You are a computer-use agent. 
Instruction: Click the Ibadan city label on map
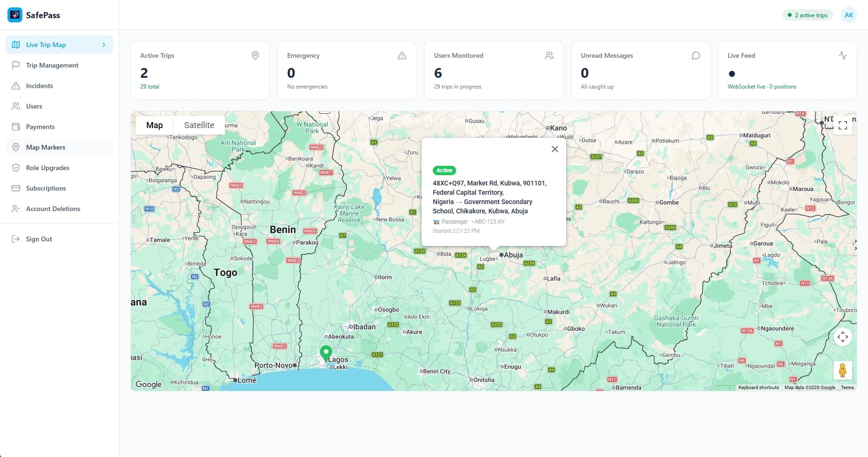(x=364, y=327)
